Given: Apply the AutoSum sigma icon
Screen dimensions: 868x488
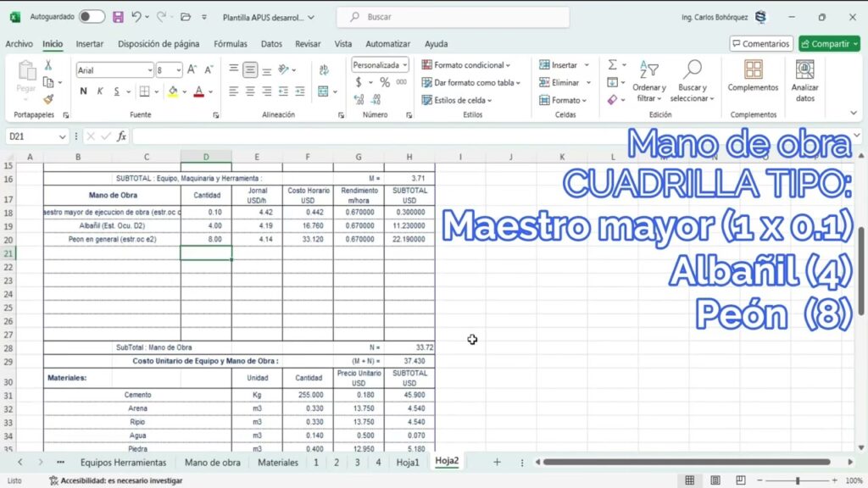Looking at the screenshot, I should point(612,65).
